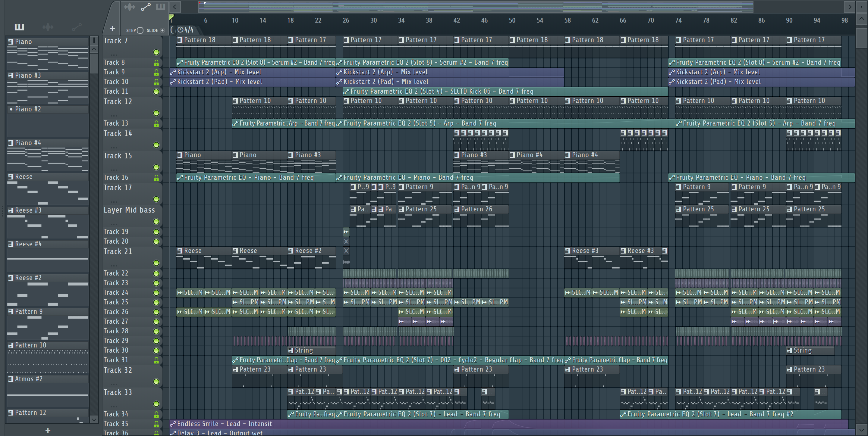
Task: Select Piano #2 in the picker
Action: [48, 109]
